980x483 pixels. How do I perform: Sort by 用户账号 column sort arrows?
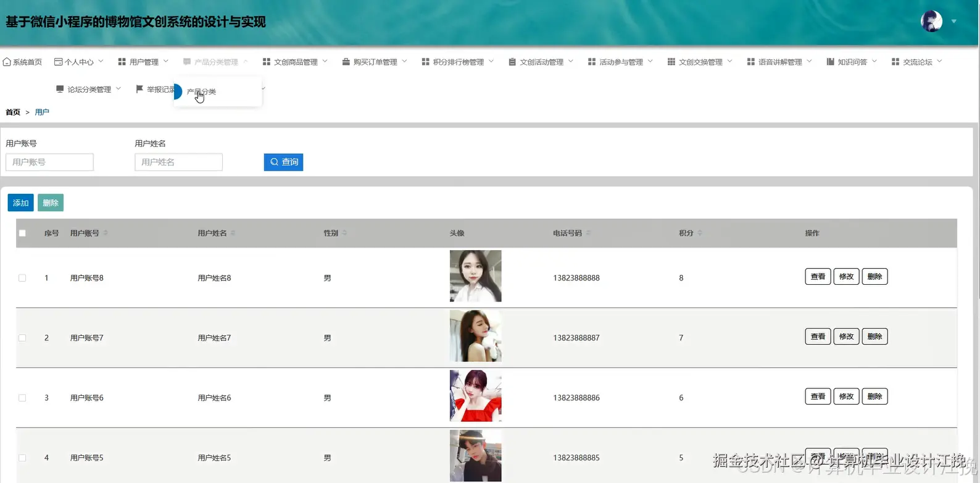106,233
